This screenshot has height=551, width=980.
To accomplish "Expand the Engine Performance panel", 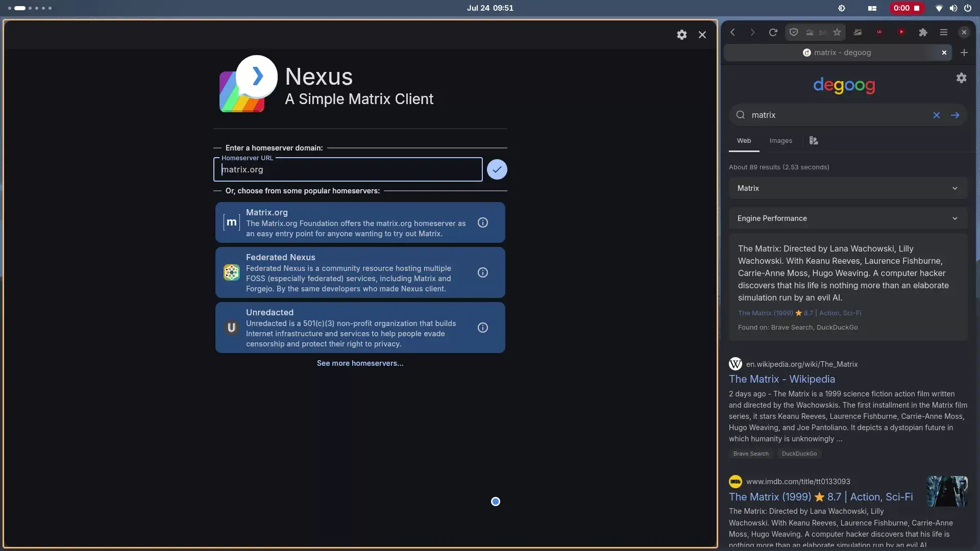I will click(x=848, y=218).
